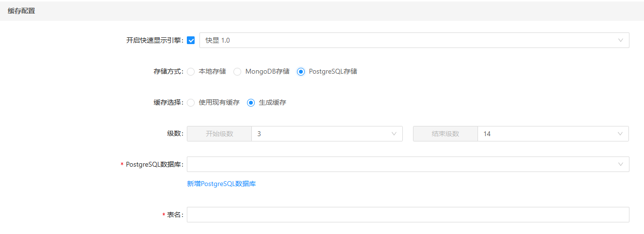Uncheck the 开启快速显示引擎 checkbox
This screenshot has height=234, width=644.
(191, 40)
